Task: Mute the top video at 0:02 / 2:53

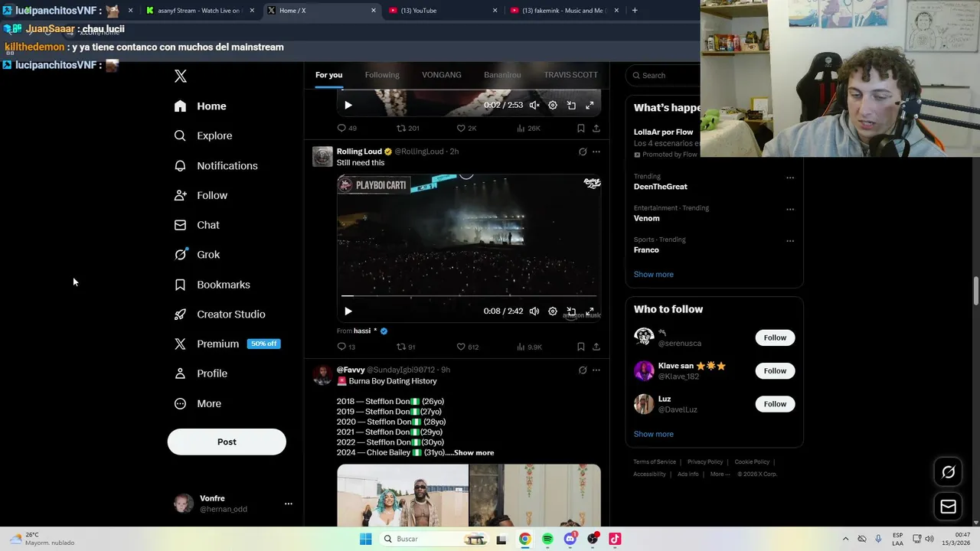Action: pos(534,106)
